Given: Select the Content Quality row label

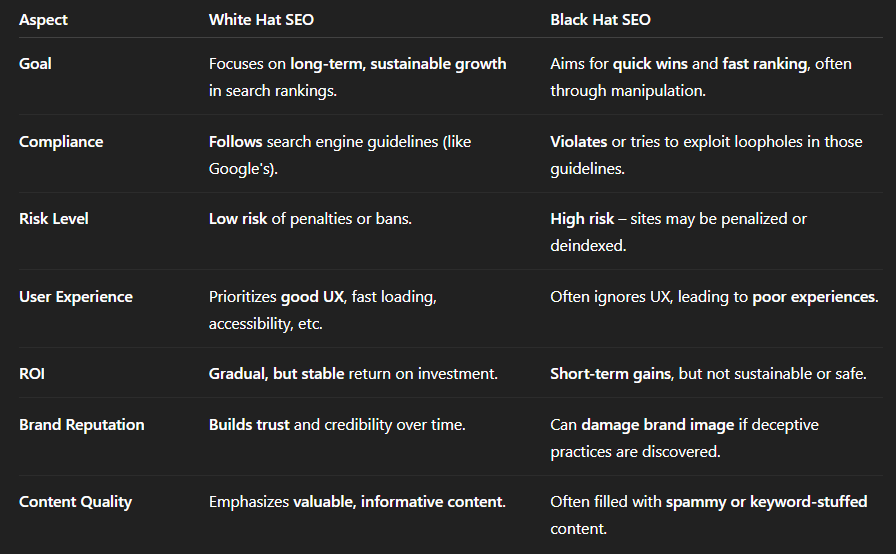Looking at the screenshot, I should (75, 502).
